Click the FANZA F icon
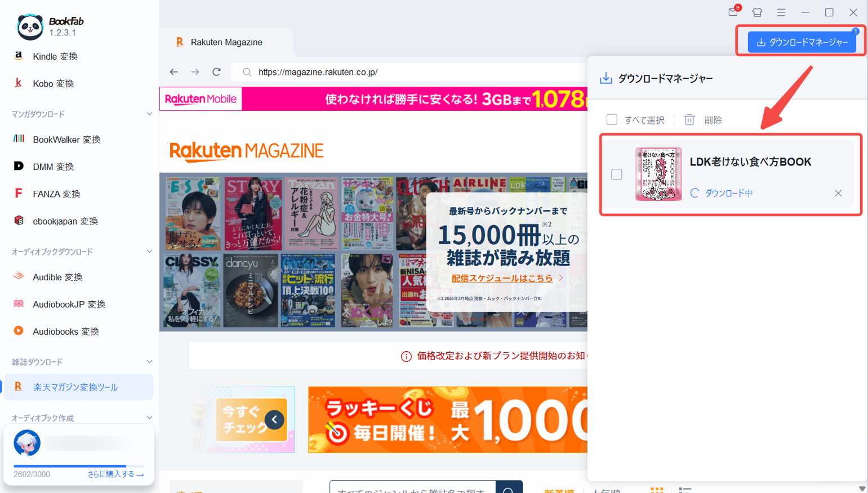Viewport: 868px width, 493px height. [x=19, y=193]
